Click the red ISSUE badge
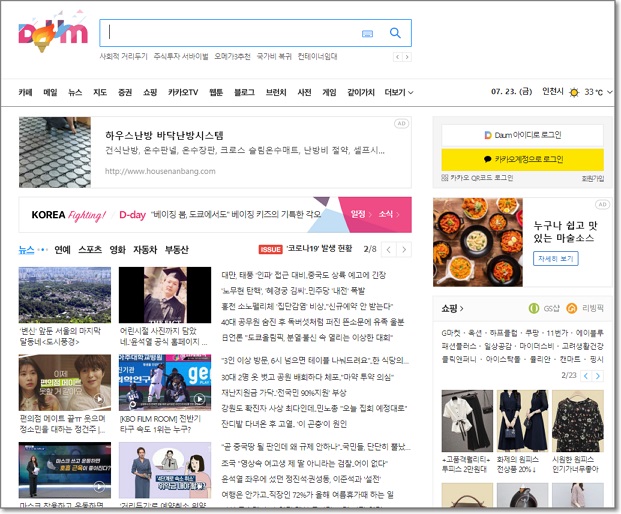 pyautogui.click(x=270, y=249)
